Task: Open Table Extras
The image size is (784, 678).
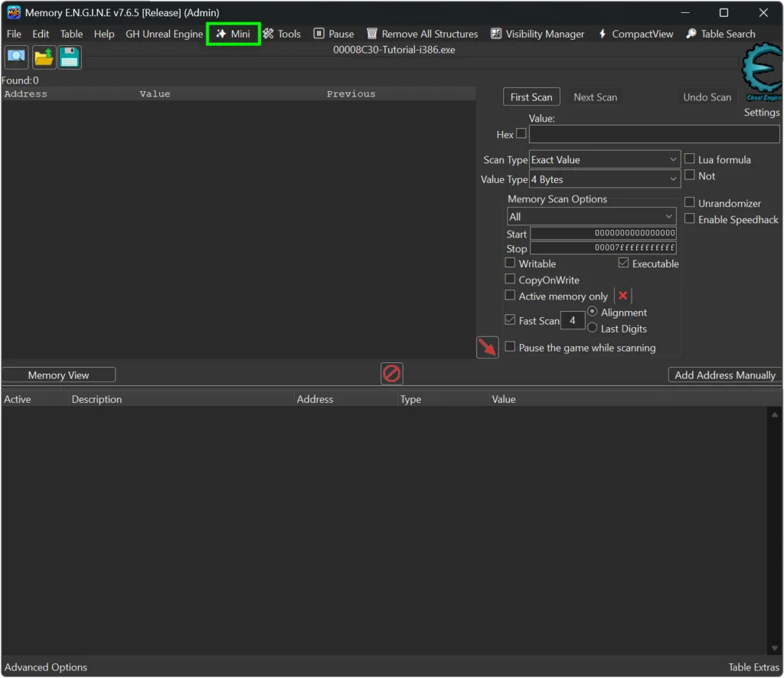Action: (753, 667)
